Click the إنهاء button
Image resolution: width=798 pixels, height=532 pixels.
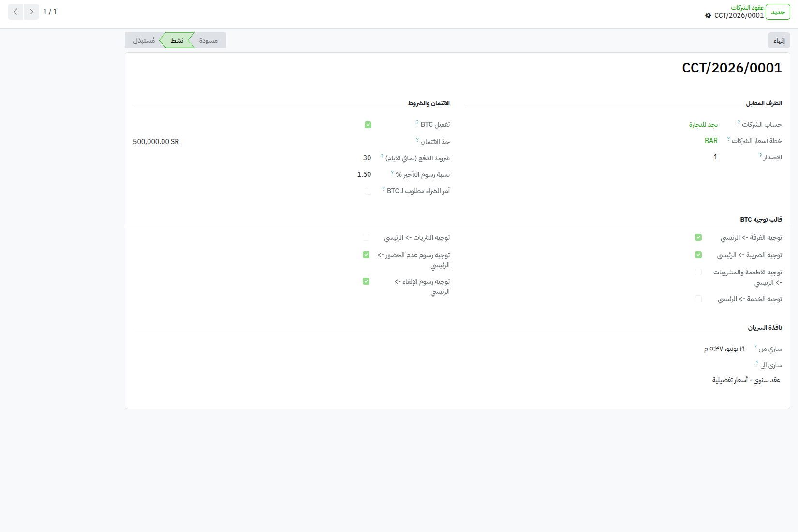point(779,41)
